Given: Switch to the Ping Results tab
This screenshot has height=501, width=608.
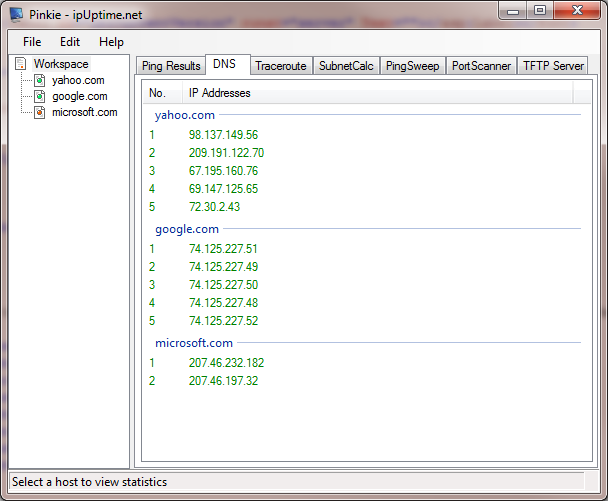Looking at the screenshot, I should tap(171, 66).
